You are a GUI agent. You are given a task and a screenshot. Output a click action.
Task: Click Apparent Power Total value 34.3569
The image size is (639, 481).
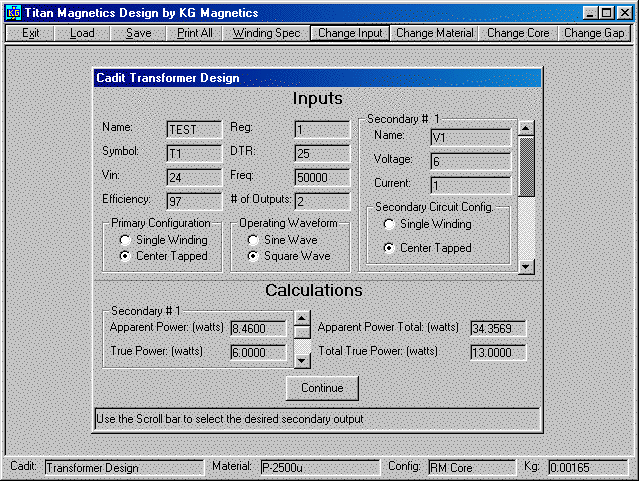pyautogui.click(x=498, y=329)
